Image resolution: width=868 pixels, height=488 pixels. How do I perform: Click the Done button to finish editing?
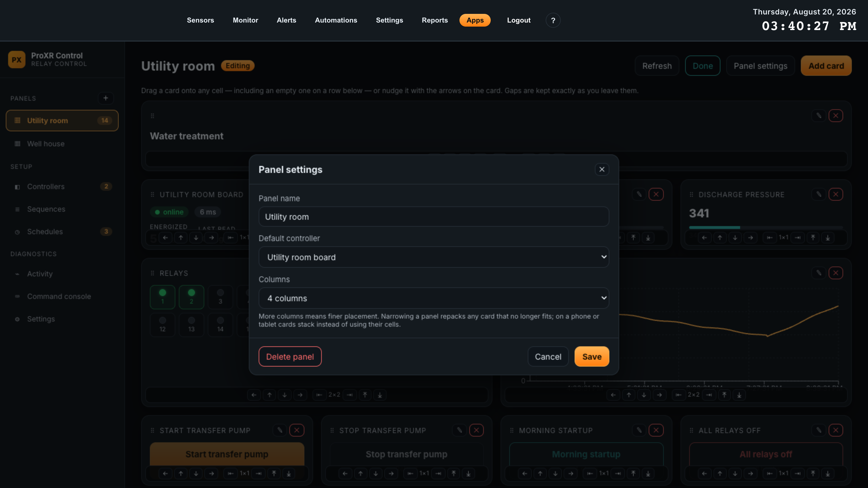(x=703, y=66)
